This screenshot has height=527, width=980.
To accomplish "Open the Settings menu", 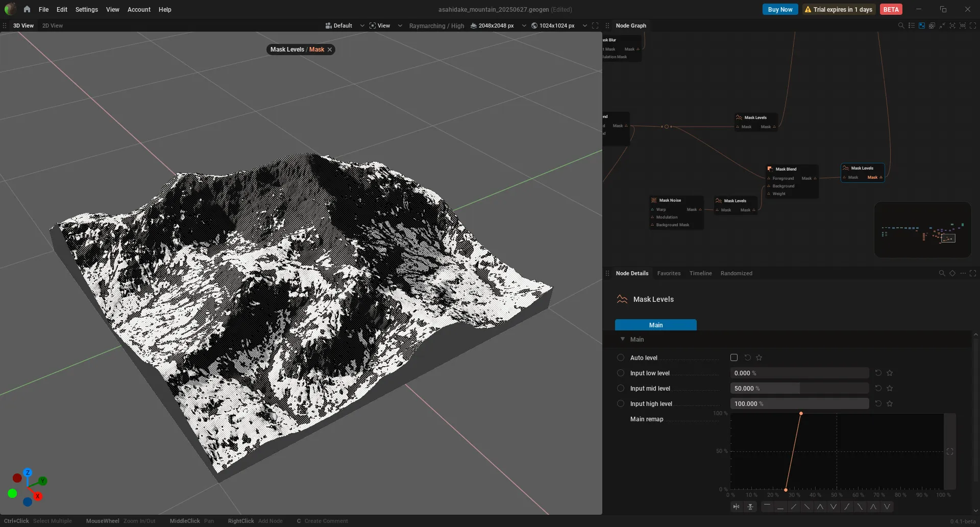I will [x=86, y=9].
